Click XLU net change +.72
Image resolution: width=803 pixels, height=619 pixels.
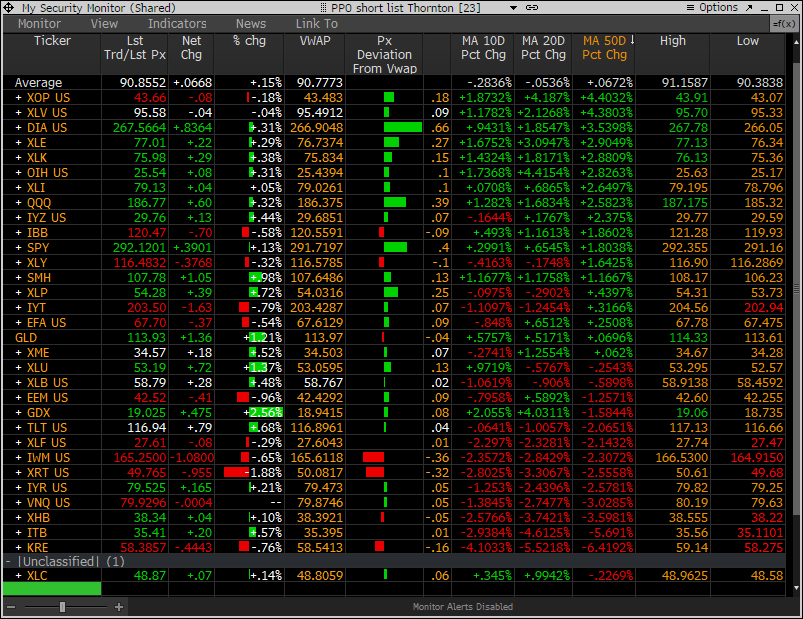199,368
